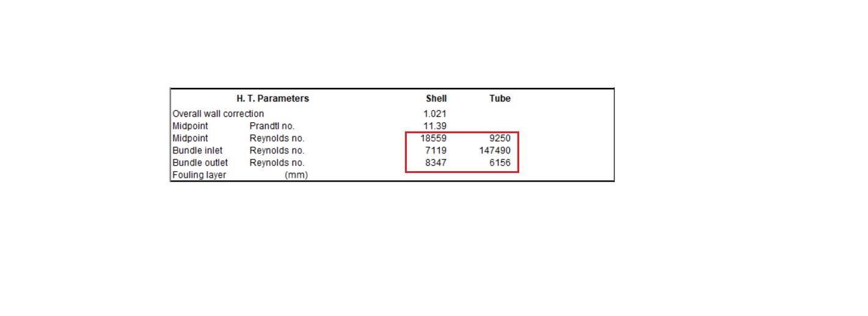Select the Tube column header
The height and width of the screenshot is (316, 868).
[500, 98]
